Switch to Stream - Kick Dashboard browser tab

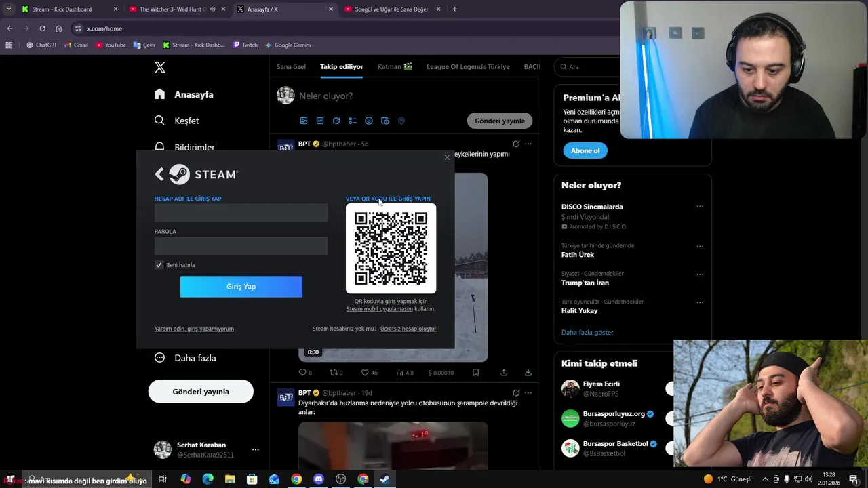(68, 9)
